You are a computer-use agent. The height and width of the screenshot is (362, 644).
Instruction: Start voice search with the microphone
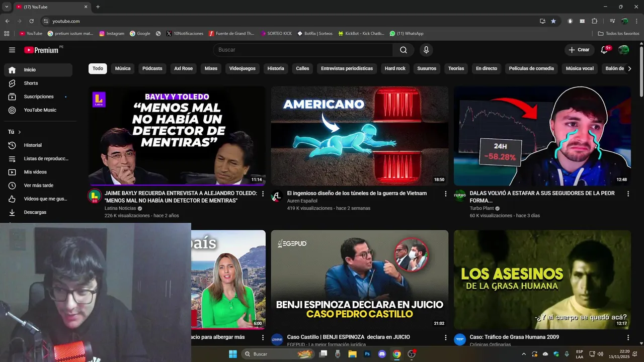click(426, 50)
